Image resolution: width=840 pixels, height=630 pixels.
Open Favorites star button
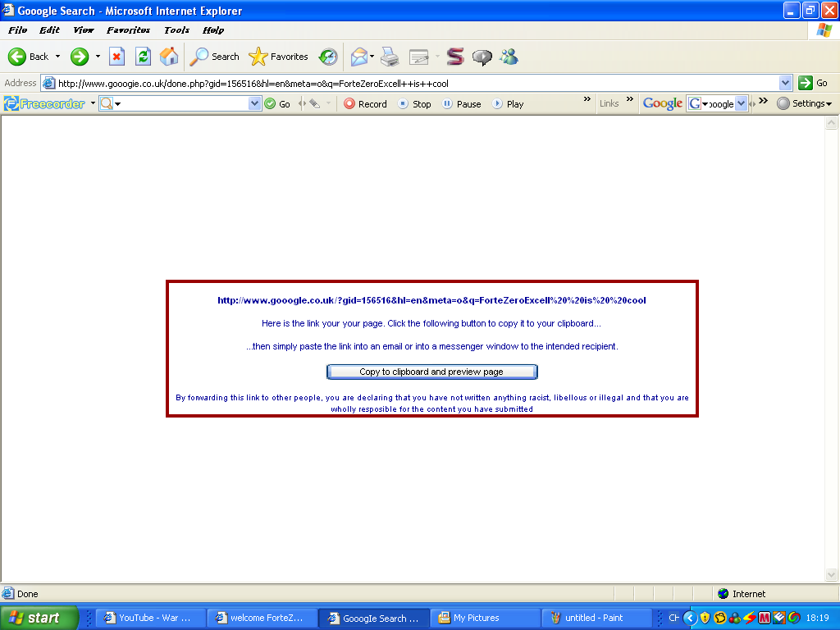[279, 57]
